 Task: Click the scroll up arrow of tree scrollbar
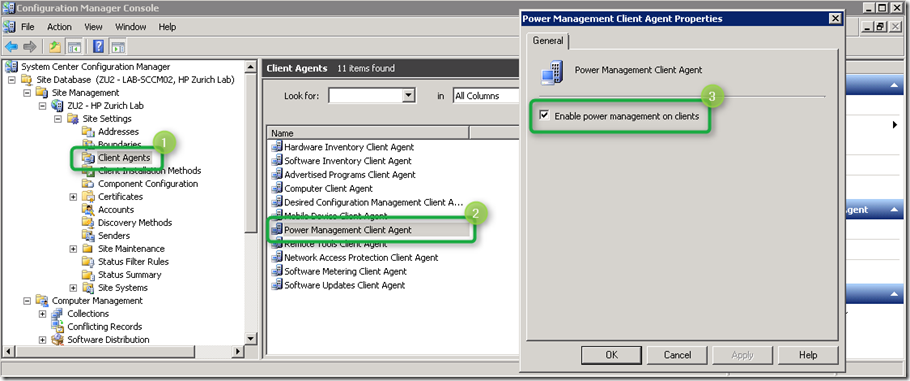[251, 67]
